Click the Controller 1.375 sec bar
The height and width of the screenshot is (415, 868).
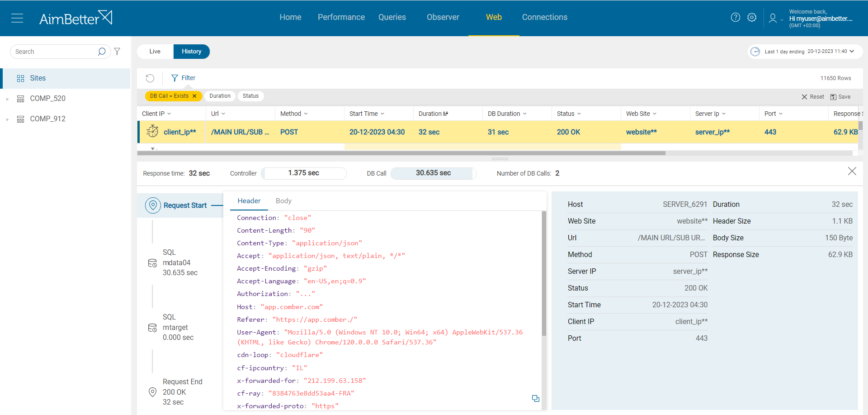click(304, 173)
